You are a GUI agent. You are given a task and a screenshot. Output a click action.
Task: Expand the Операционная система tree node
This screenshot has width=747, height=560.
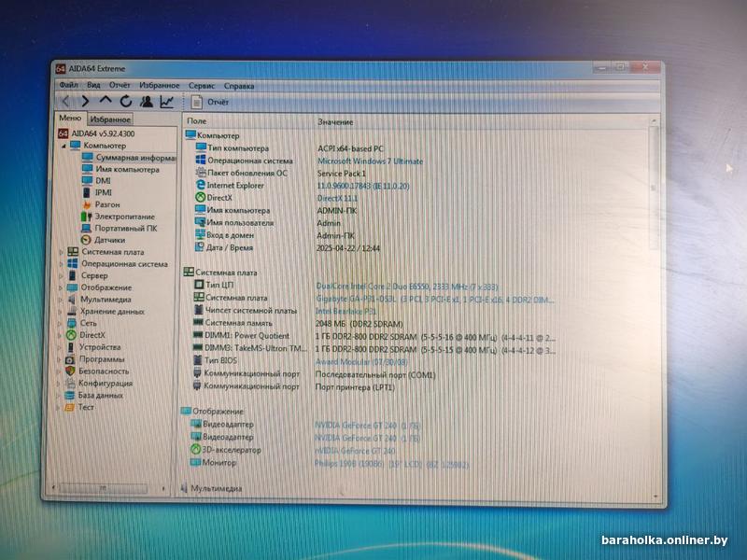coord(61,264)
